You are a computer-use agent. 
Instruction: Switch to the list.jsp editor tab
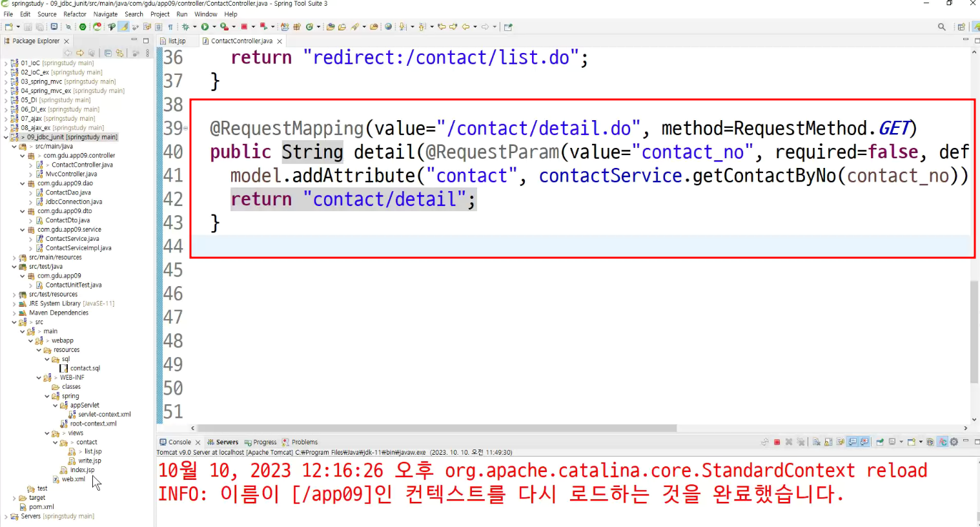177,41
